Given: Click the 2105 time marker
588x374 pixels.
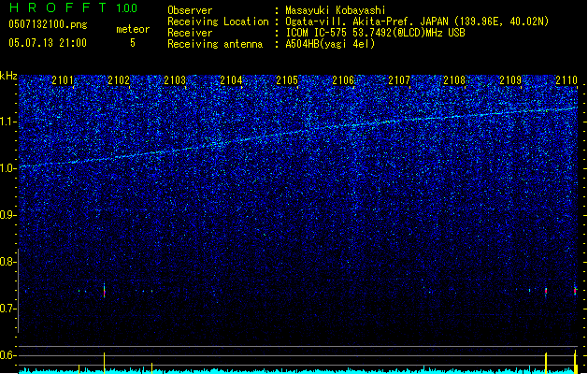Looking at the screenshot, I should point(287,80).
